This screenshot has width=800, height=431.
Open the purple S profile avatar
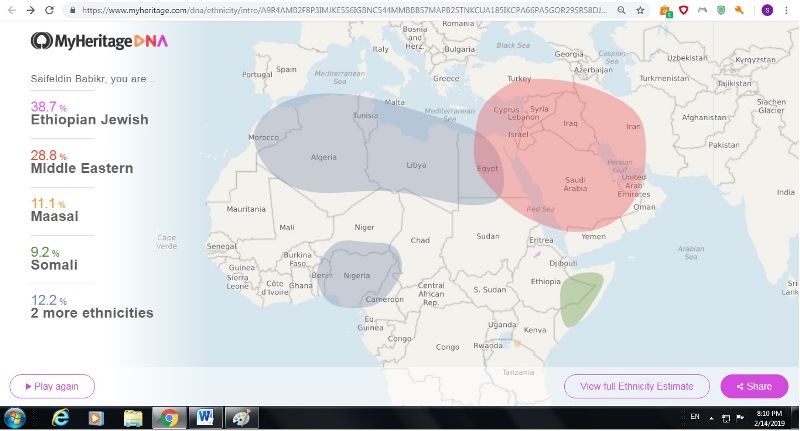767,10
